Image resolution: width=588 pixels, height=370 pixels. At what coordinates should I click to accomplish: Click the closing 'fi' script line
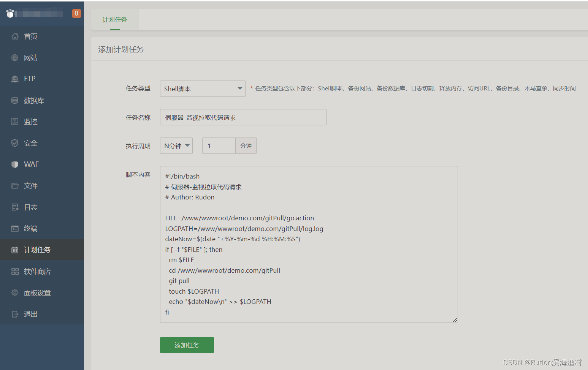[x=167, y=312]
